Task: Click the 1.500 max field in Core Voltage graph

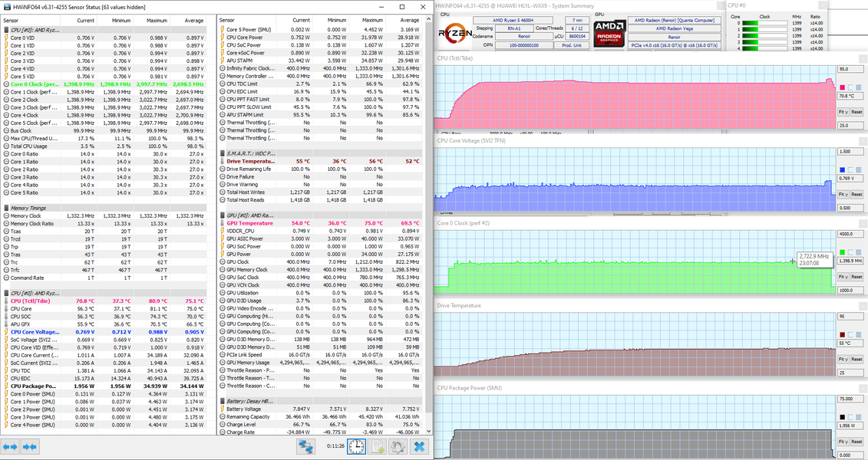Action: pos(850,152)
